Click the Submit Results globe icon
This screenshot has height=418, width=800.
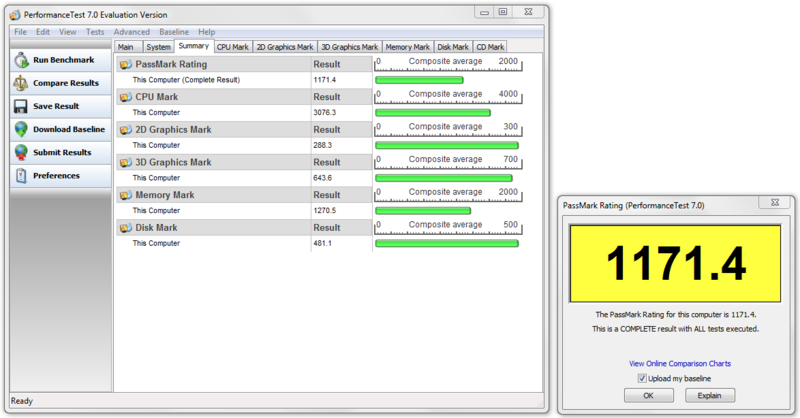pos(21,152)
